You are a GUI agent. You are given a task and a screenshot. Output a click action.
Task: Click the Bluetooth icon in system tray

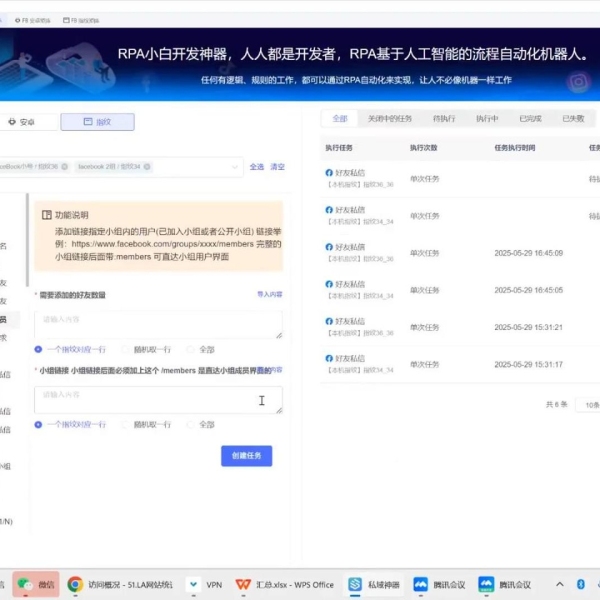coord(581,584)
